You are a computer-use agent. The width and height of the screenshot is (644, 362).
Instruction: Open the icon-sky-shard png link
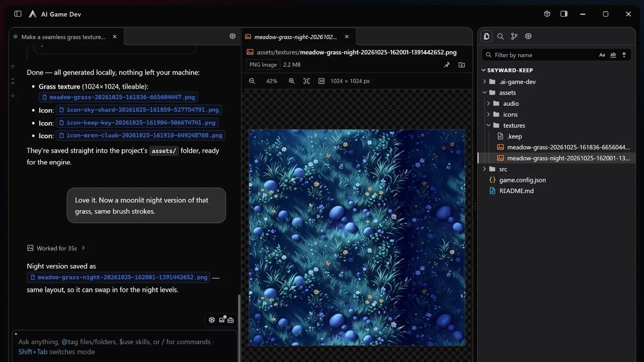point(139,110)
